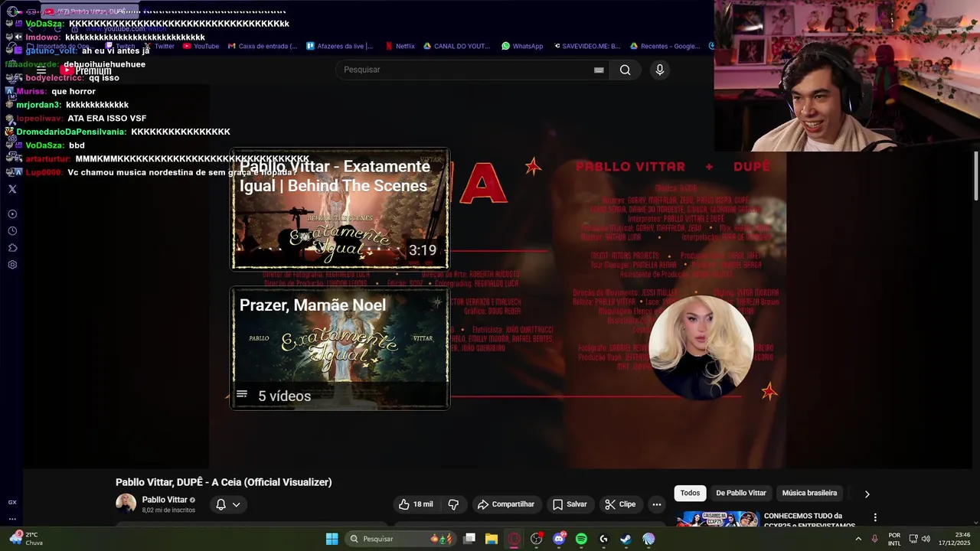980x551 pixels.
Task: Open Spotify from the taskbar
Action: click(581, 539)
